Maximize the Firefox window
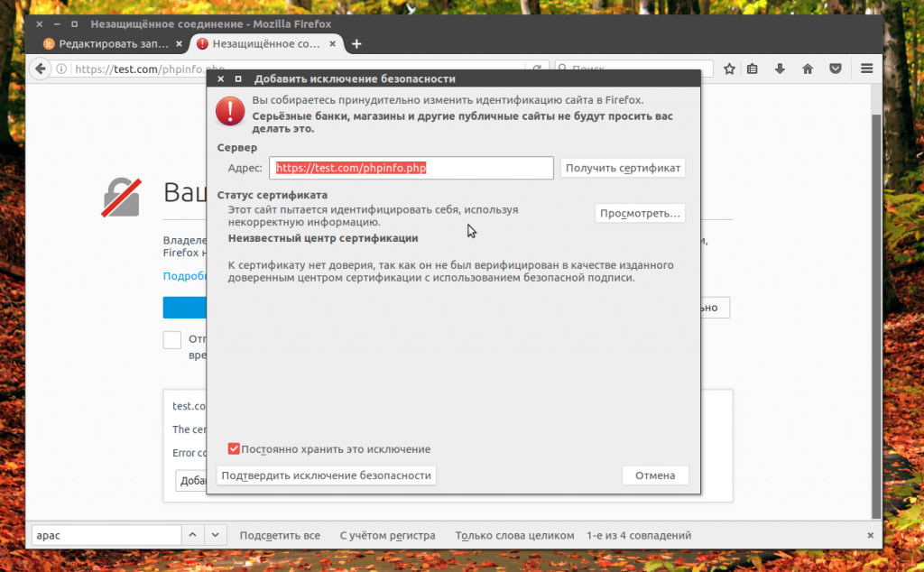The width and height of the screenshot is (924, 572). point(74,24)
